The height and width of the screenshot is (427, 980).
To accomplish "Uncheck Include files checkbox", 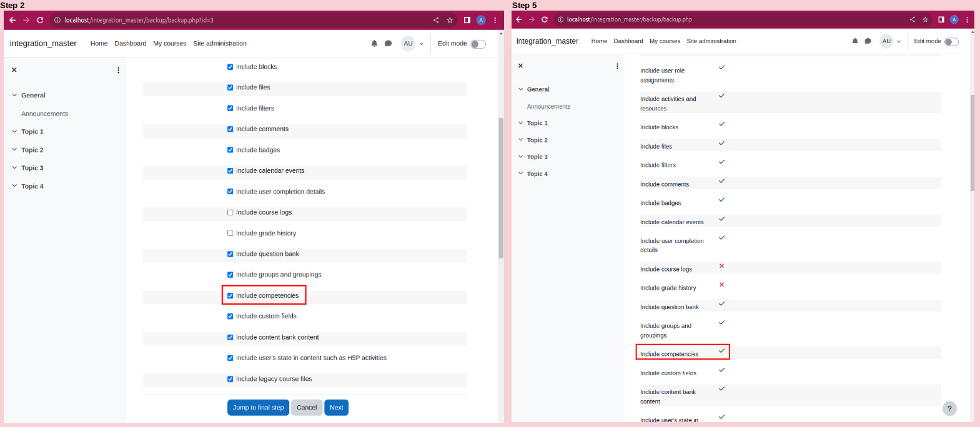I will tap(230, 87).
